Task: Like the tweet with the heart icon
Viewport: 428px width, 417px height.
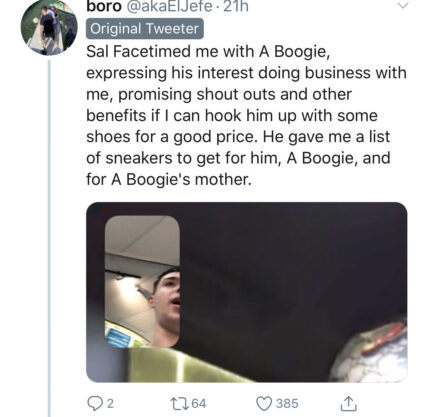Action: (264, 403)
